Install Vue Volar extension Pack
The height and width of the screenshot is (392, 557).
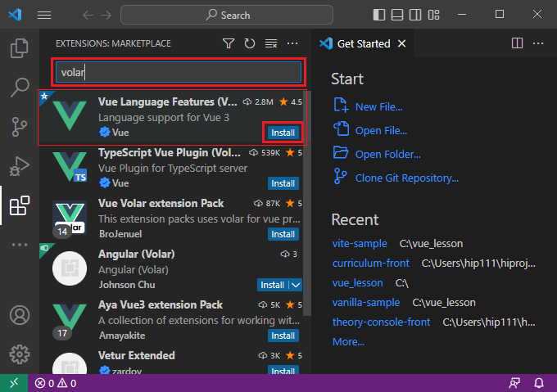[x=283, y=234]
